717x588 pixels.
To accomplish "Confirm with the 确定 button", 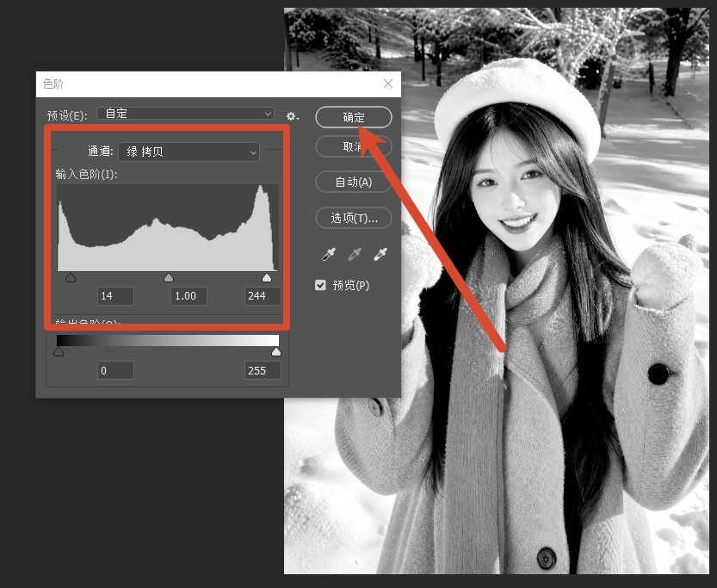I will click(354, 117).
